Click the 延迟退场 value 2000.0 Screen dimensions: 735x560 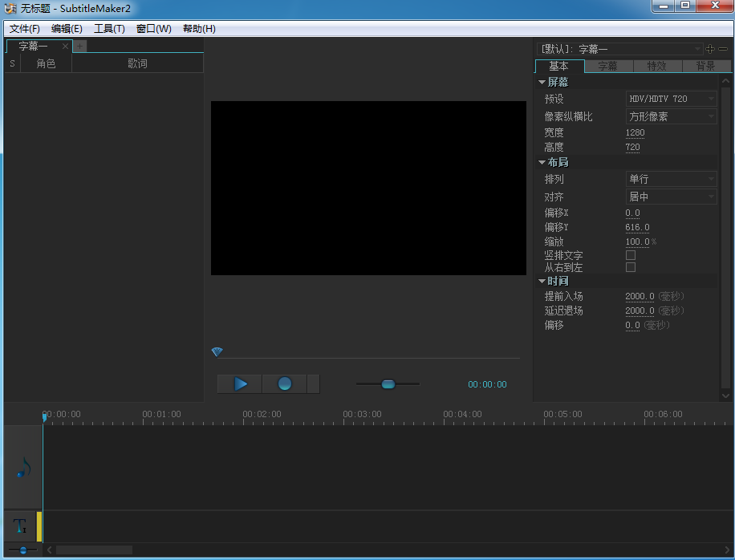640,310
